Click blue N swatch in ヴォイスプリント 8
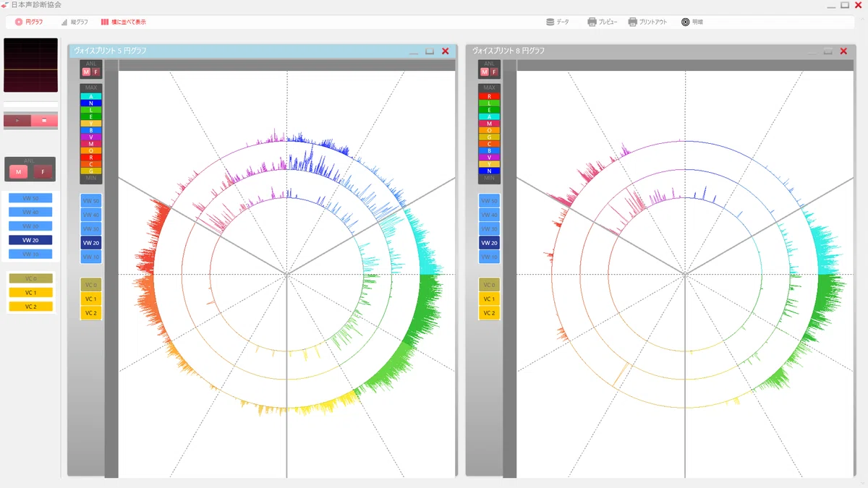 489,171
